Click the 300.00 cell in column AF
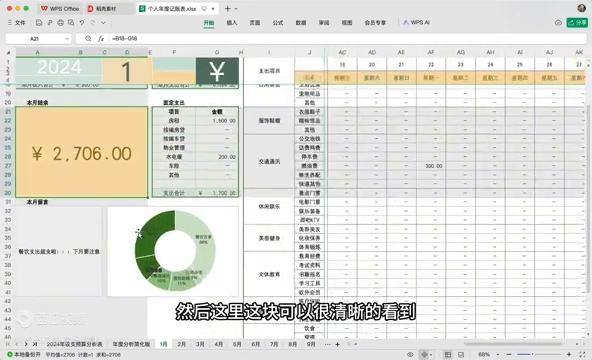 431,166
